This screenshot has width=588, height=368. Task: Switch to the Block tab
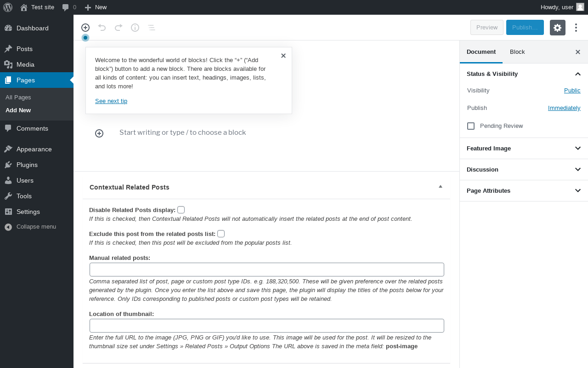(x=517, y=52)
